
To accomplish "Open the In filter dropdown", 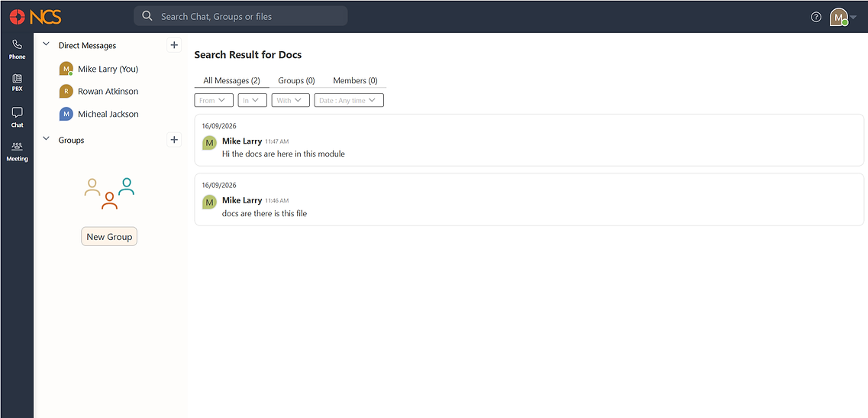I will coord(253,100).
